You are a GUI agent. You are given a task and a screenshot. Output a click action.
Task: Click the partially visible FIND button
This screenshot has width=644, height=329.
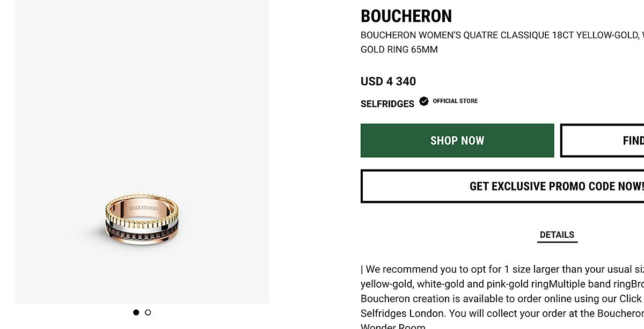coord(602,141)
